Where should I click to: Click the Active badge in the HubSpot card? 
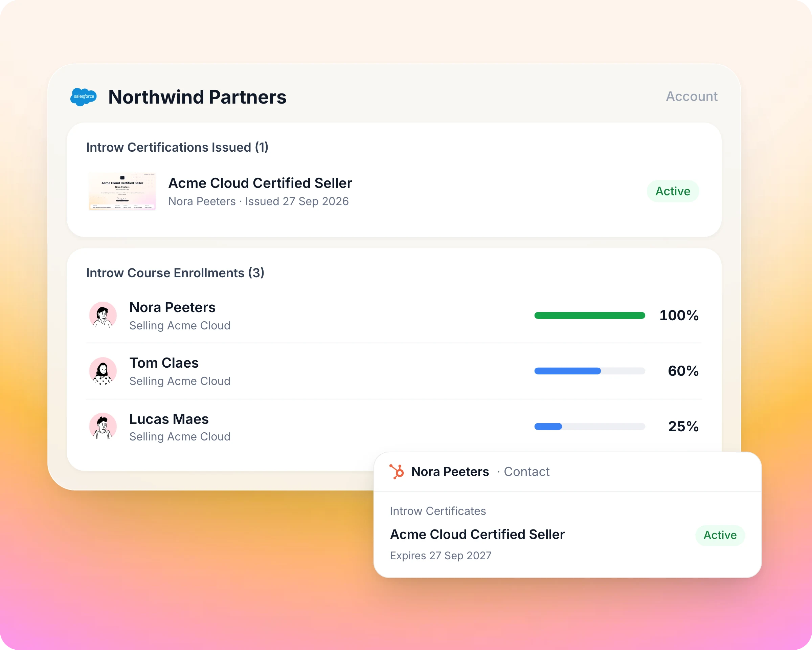point(720,535)
